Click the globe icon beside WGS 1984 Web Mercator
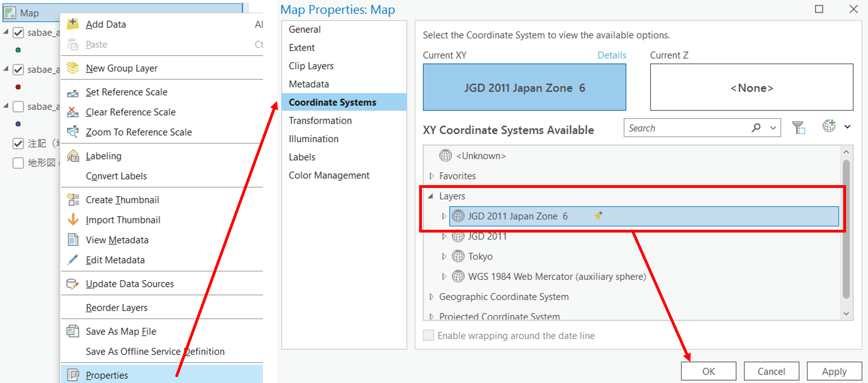This screenshot has width=868, height=383. pos(458,276)
